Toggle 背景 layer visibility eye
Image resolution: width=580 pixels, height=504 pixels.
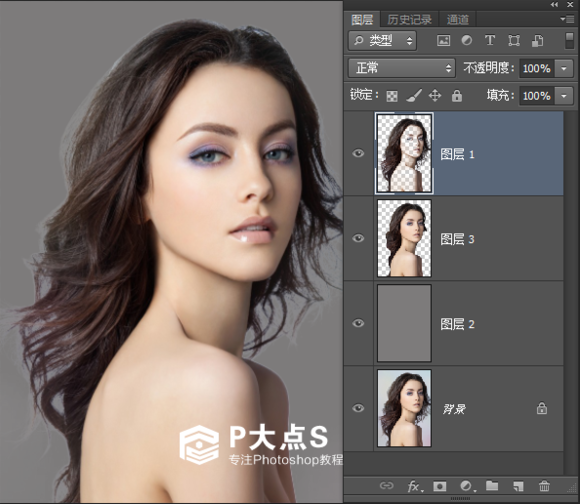click(358, 408)
